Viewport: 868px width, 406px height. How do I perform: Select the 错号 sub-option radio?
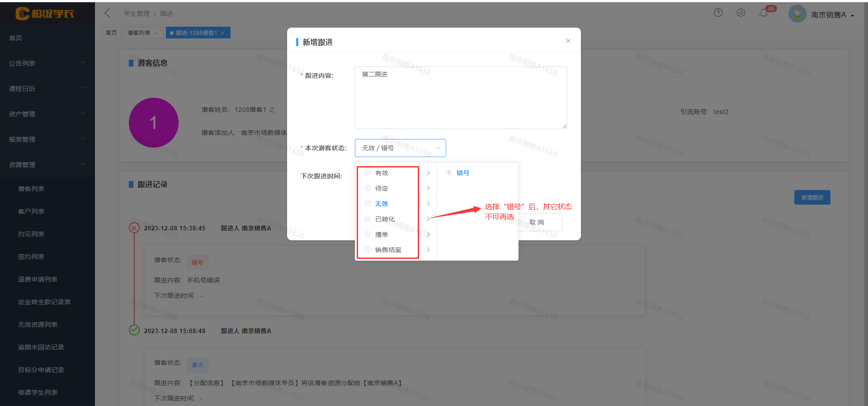(449, 173)
